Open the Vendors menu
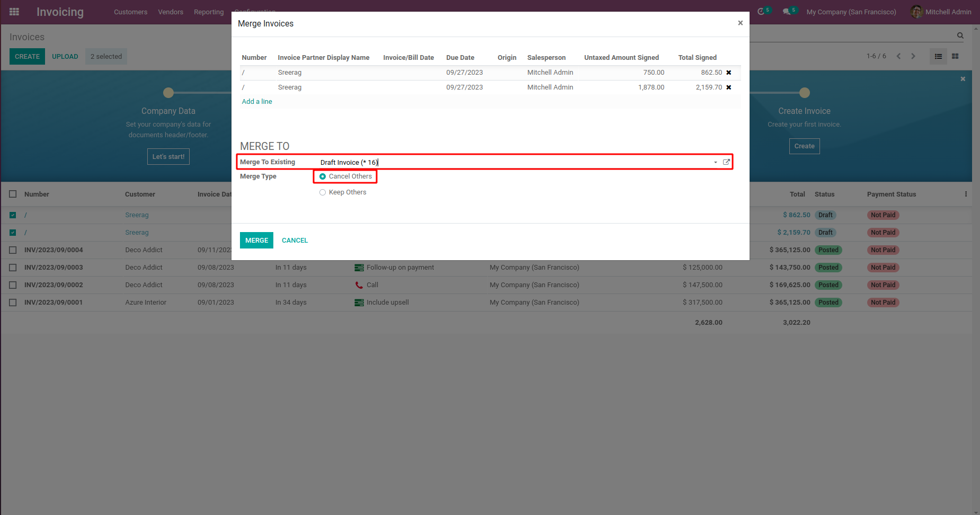Screen dimensions: 980x515 click(171, 12)
